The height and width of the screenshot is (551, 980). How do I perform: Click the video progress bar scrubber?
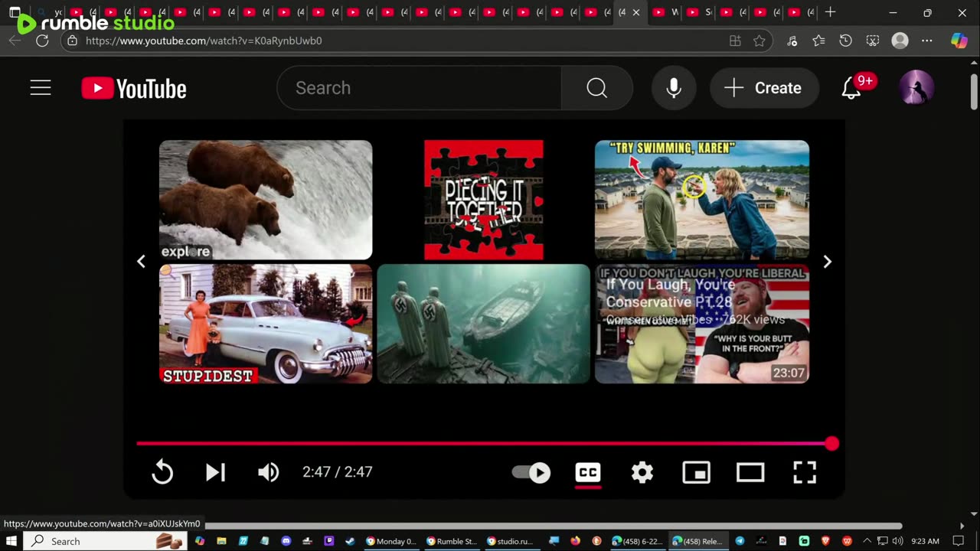click(831, 443)
